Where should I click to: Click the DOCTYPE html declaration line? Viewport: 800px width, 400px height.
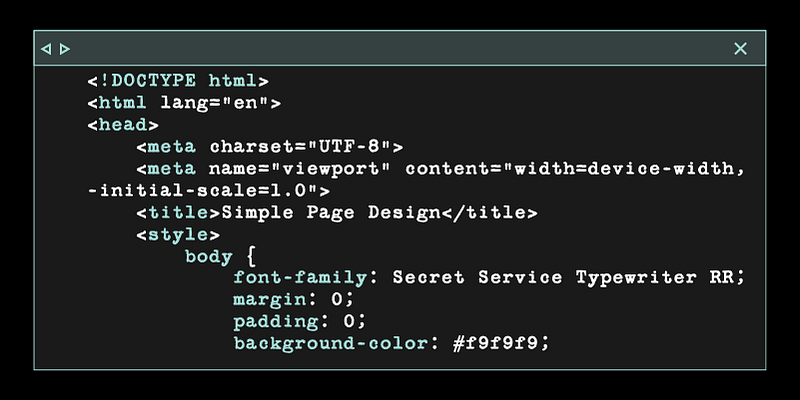178,80
